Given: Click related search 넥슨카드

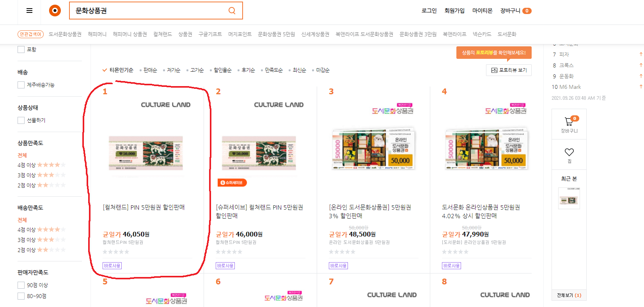Looking at the screenshot, I should click(482, 34).
